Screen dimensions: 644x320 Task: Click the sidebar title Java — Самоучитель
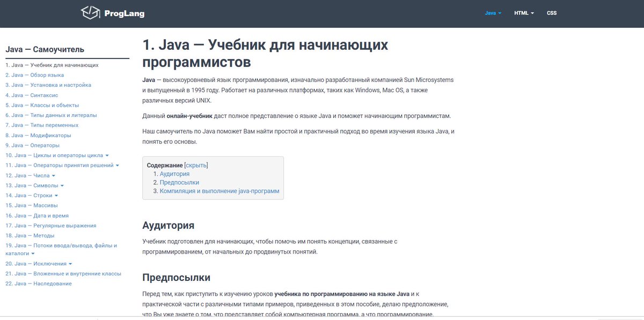tap(45, 49)
